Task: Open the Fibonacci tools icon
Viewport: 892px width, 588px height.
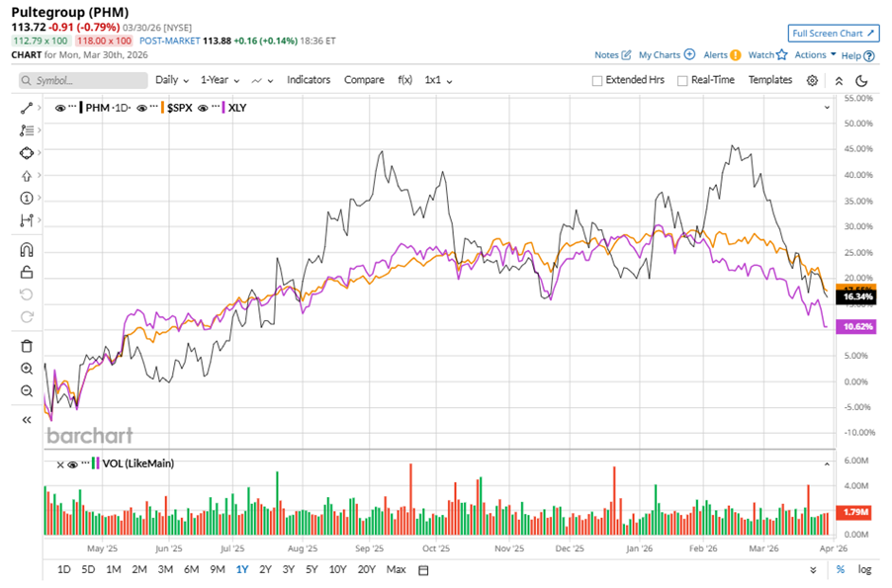Action: click(x=26, y=130)
